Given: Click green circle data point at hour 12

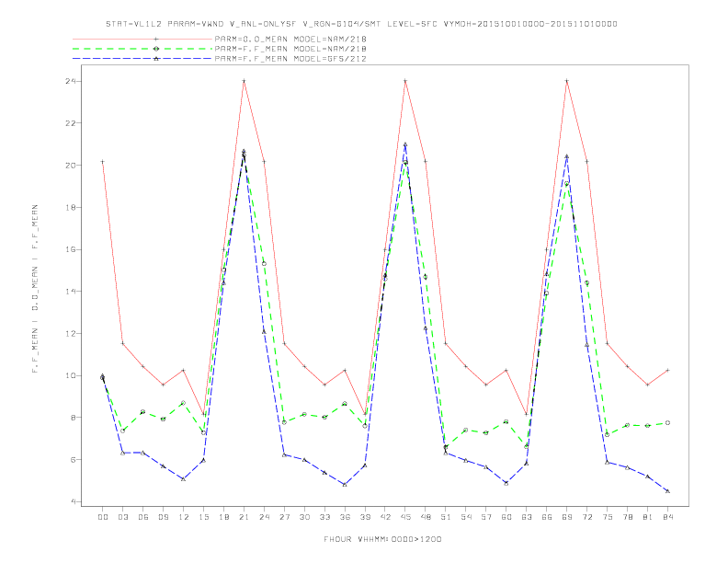Looking at the screenshot, I should (x=184, y=403).
